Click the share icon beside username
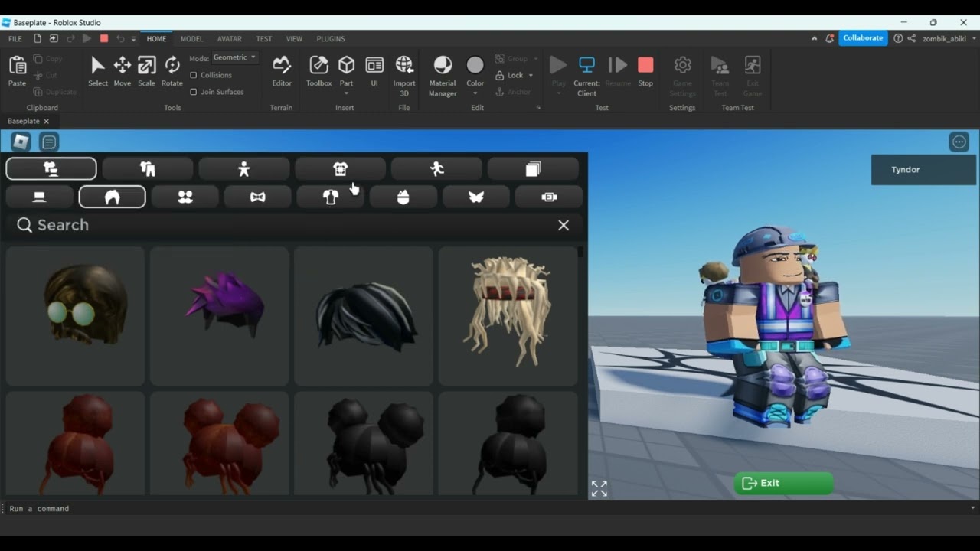 912,38
